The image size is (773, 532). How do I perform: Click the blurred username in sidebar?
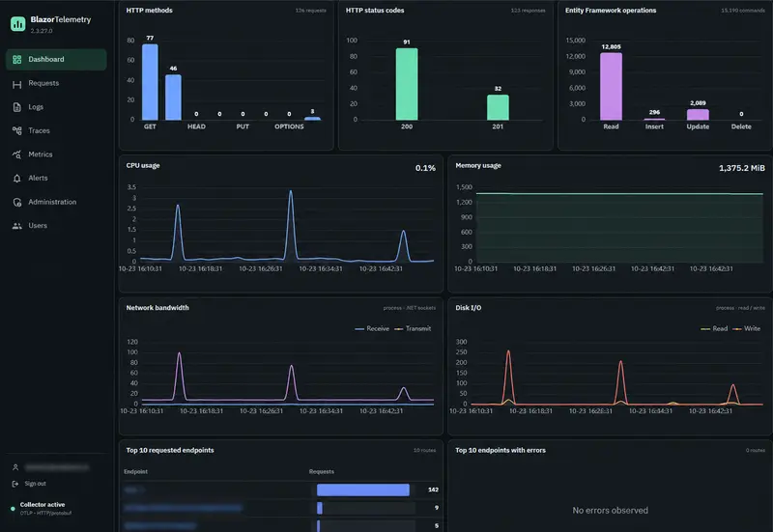click(57, 467)
